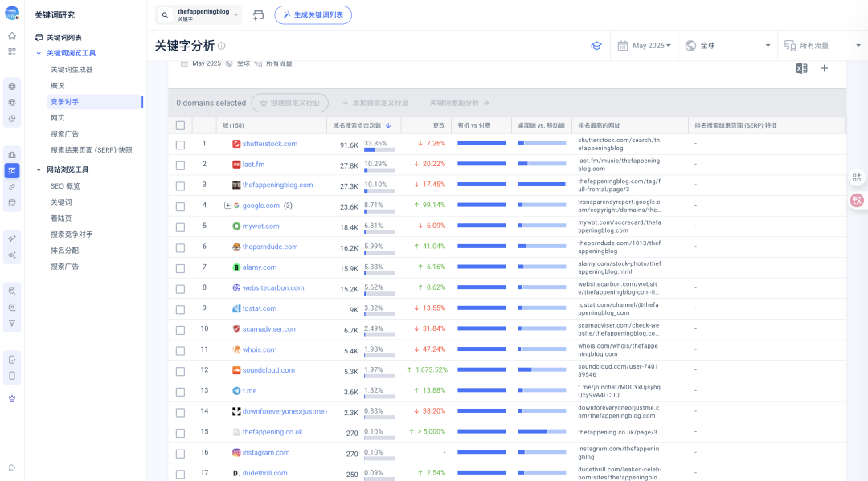This screenshot has width=868, height=481.
Task: Check the alamy.com row checkbox
Action: (181, 268)
